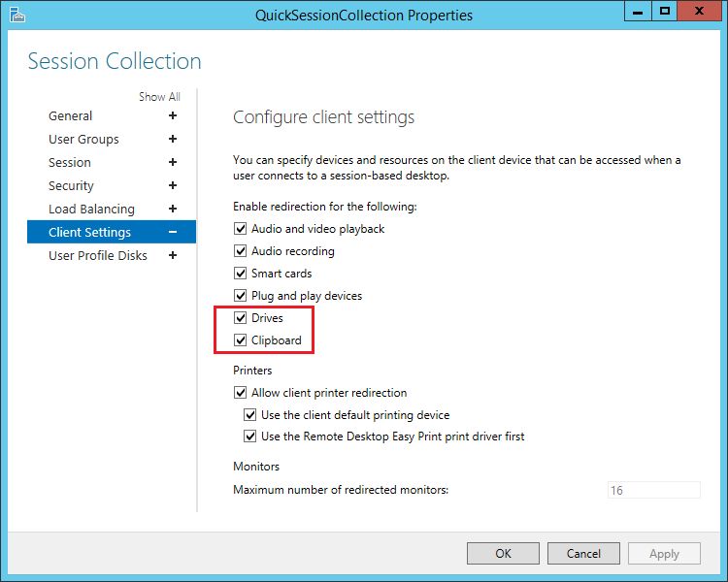Toggle Use the client default printing device

[x=249, y=414]
